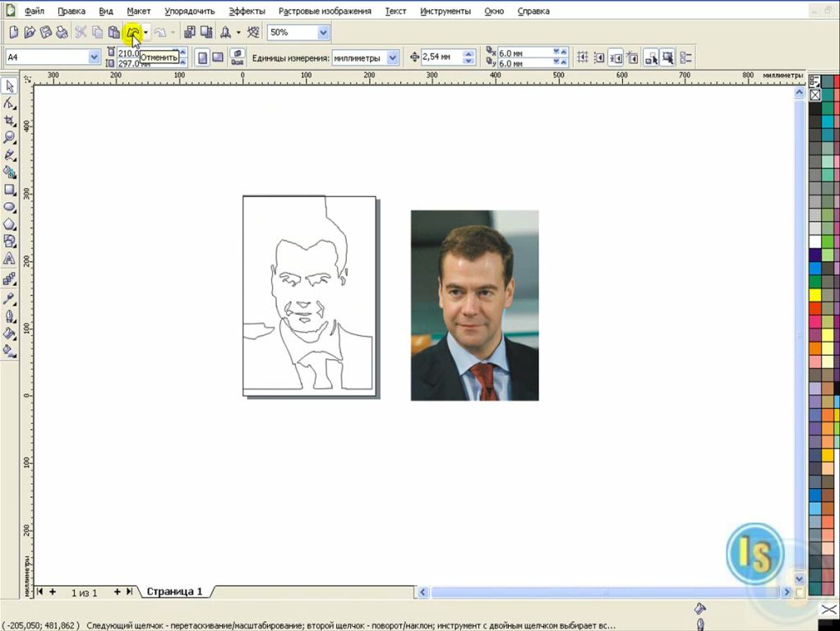Pick the yellow swatch in the palette
This screenshot has height=631, width=840.
point(815,295)
